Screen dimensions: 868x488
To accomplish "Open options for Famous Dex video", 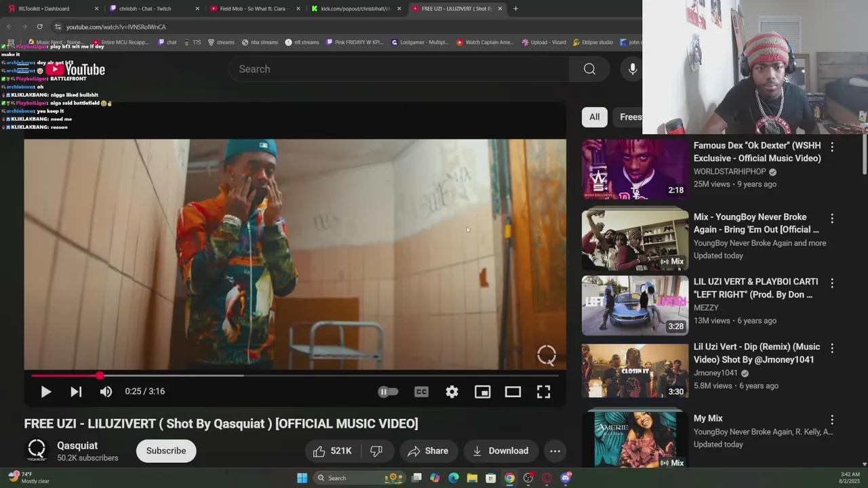I will [x=832, y=146].
